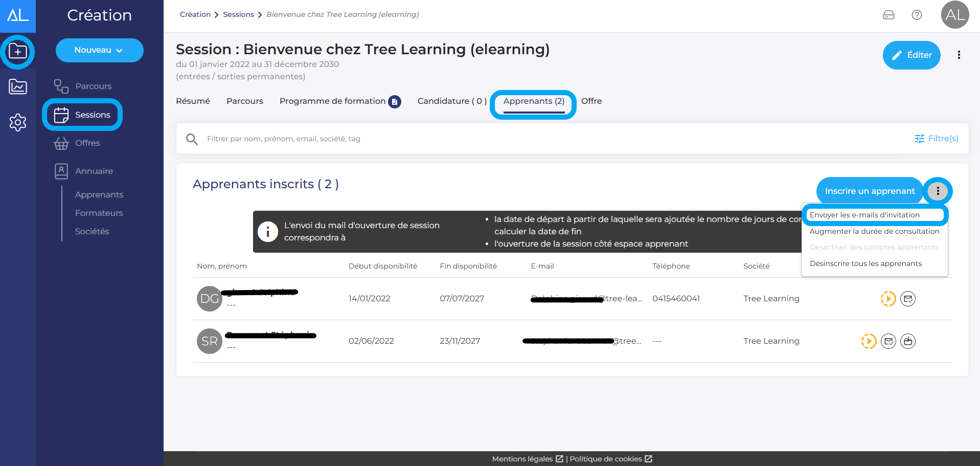Expand the Nouveau dropdown button
This screenshot has height=466, width=980.
tap(99, 50)
